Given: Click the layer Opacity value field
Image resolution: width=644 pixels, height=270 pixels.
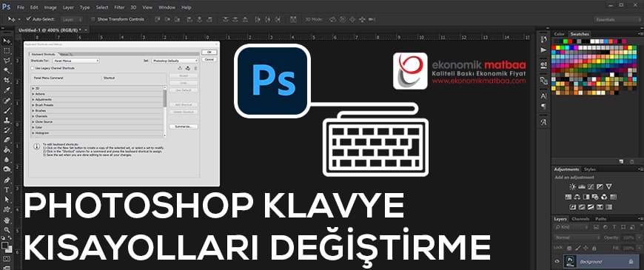Looking at the screenshot, I should click(628, 237).
